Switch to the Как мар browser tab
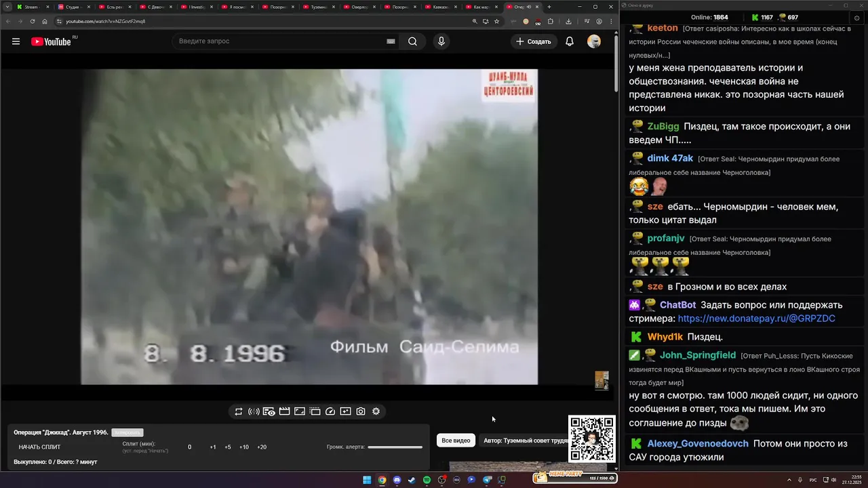868x488 pixels. (x=480, y=7)
